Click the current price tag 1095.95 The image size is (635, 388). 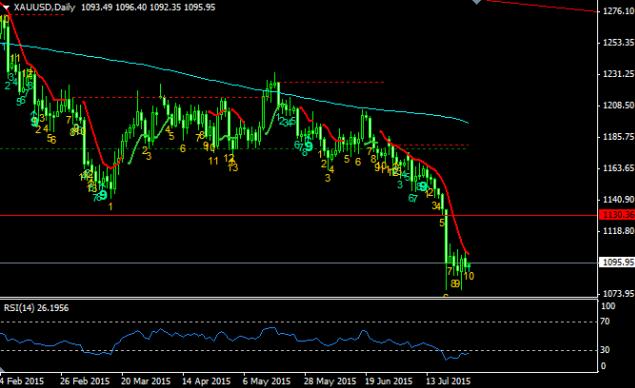pyautogui.click(x=617, y=262)
